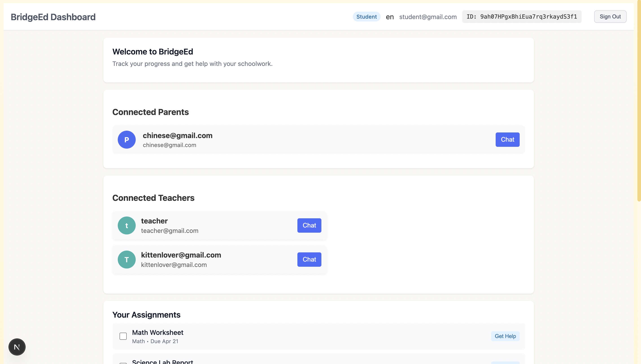Select the Math Worksheet assignment title
The width and height of the screenshot is (641, 364).
click(x=158, y=332)
